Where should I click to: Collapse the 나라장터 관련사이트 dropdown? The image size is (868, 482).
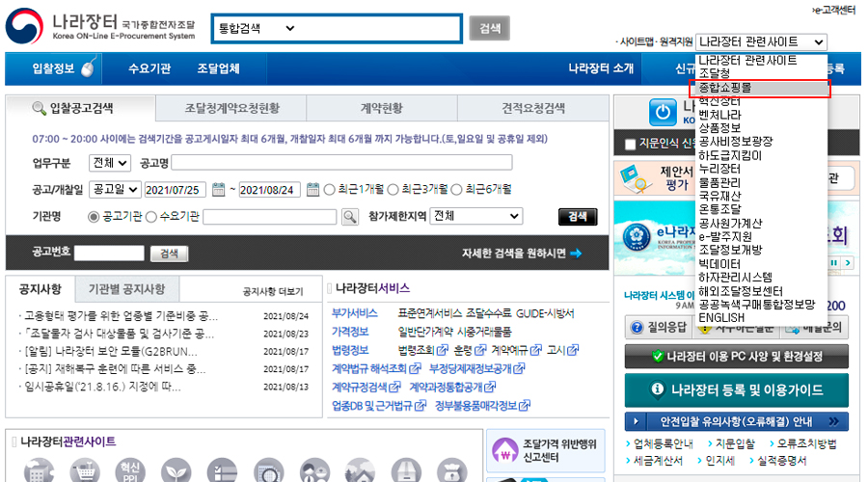[761, 42]
